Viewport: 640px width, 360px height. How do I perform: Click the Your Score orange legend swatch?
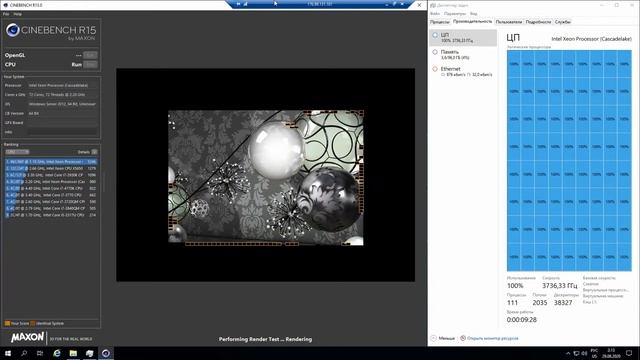[7, 323]
